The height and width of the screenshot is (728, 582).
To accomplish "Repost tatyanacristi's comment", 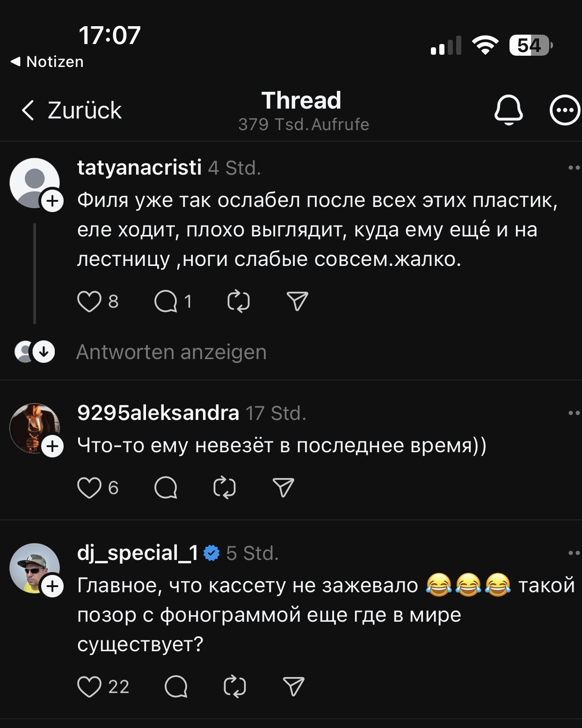I will pyautogui.click(x=239, y=301).
